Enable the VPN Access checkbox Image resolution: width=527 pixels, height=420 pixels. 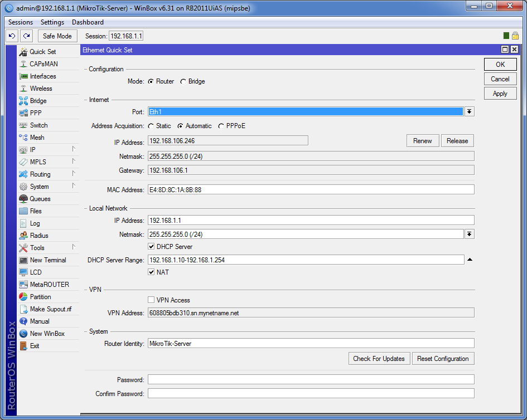151,300
